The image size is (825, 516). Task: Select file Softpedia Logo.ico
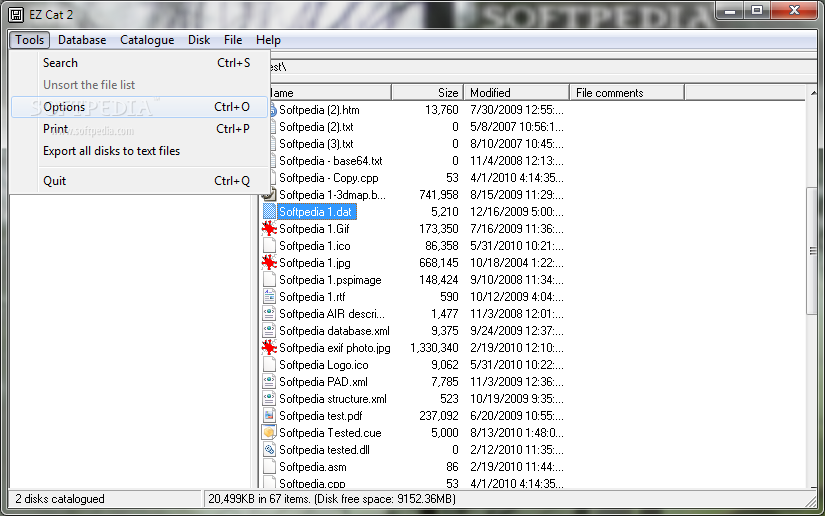(x=324, y=365)
